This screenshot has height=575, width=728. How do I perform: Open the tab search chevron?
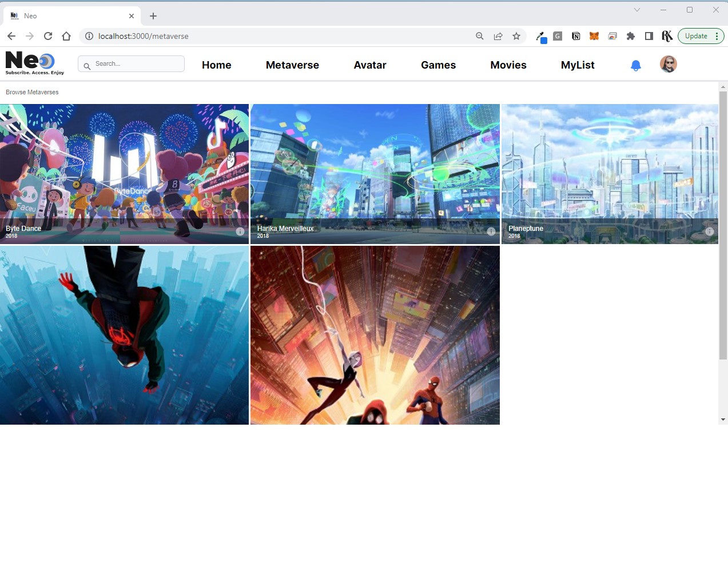tap(636, 10)
